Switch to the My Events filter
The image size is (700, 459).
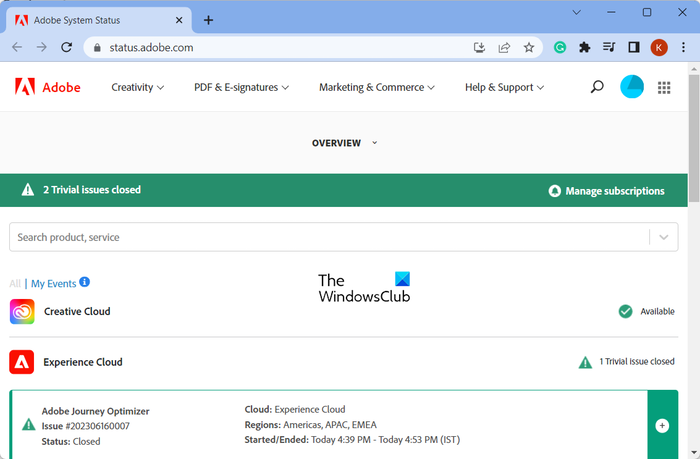[54, 284]
